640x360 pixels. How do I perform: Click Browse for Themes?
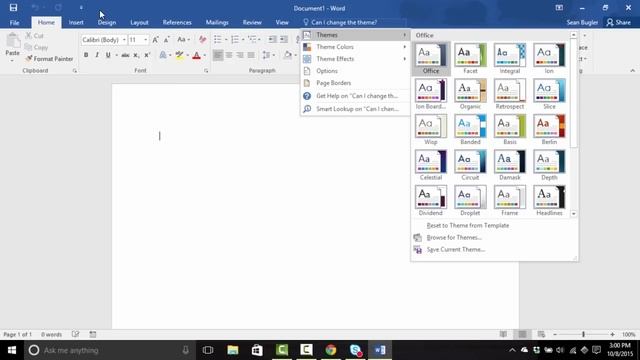454,237
